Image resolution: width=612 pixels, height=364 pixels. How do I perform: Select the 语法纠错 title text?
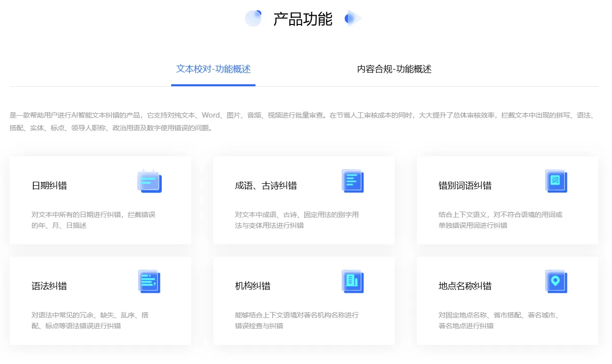coord(50,286)
